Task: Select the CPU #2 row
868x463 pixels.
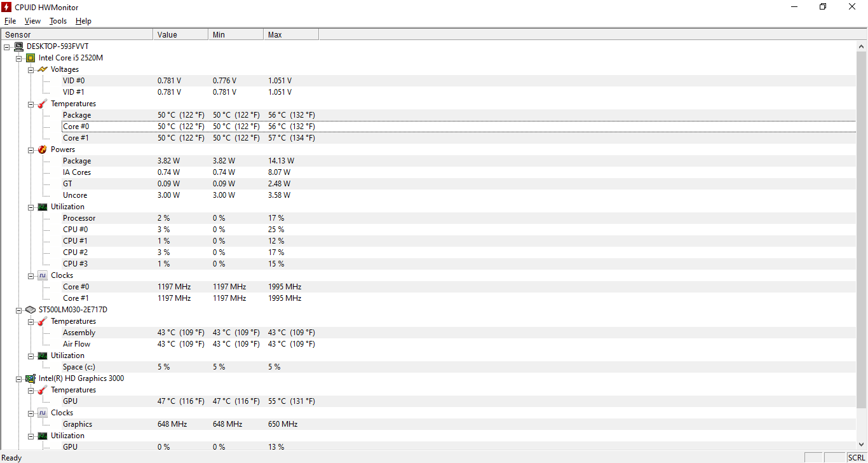Action: point(458,252)
